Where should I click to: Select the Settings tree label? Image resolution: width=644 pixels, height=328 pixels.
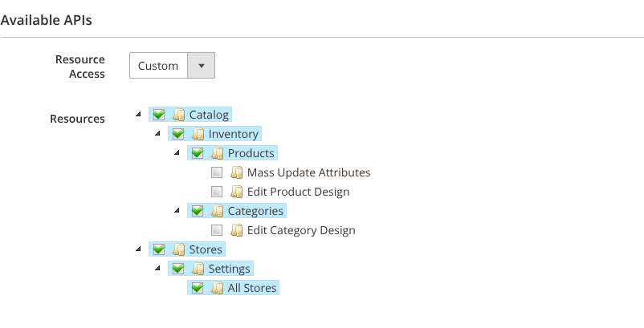pos(229,269)
